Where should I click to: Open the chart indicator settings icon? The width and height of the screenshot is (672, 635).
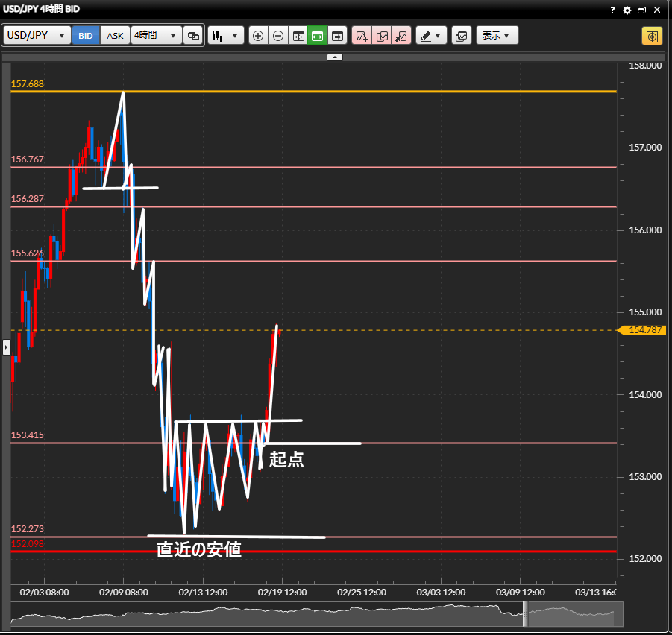tap(461, 36)
